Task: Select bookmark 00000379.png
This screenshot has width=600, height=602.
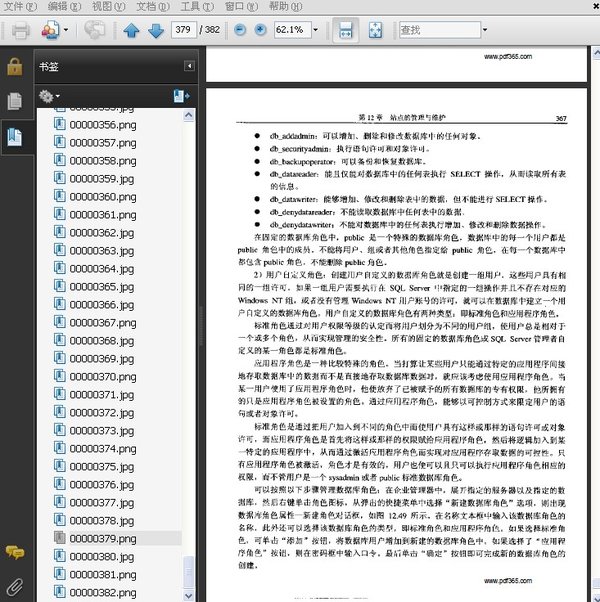Action: pos(103,539)
